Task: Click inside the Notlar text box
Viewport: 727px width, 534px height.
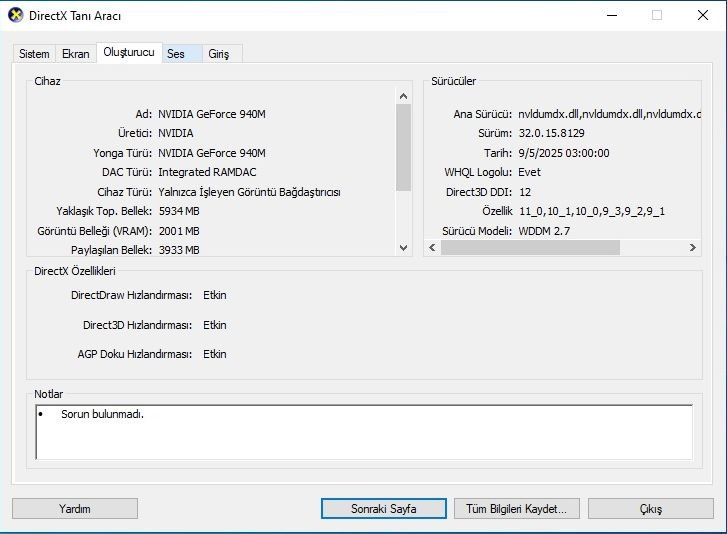Action: click(363, 431)
